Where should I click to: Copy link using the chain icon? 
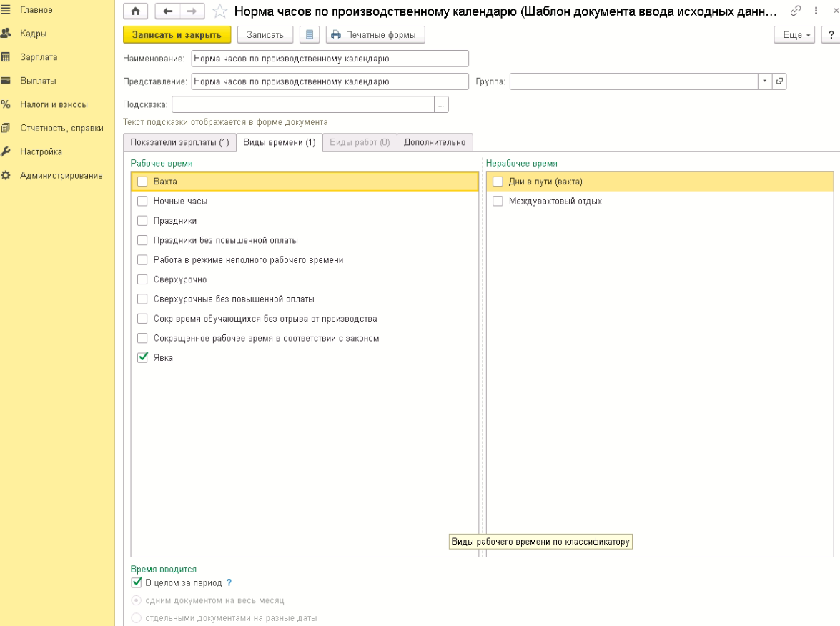[x=795, y=11]
